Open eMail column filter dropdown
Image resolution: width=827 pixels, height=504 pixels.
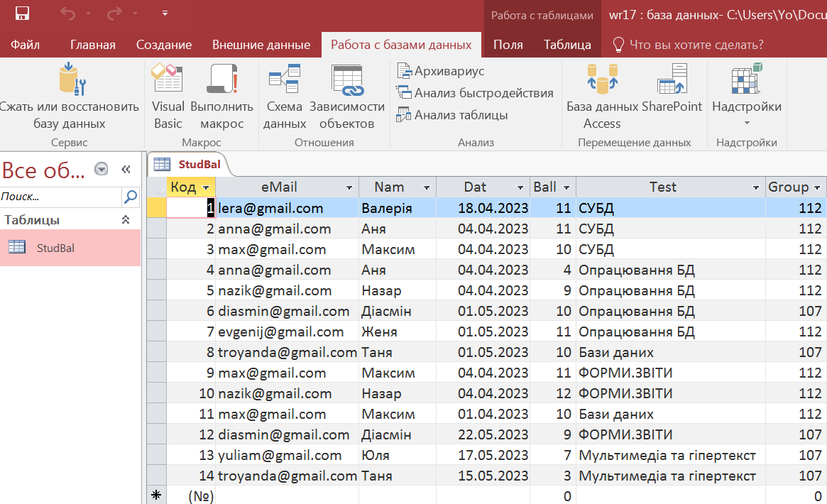pos(349,187)
